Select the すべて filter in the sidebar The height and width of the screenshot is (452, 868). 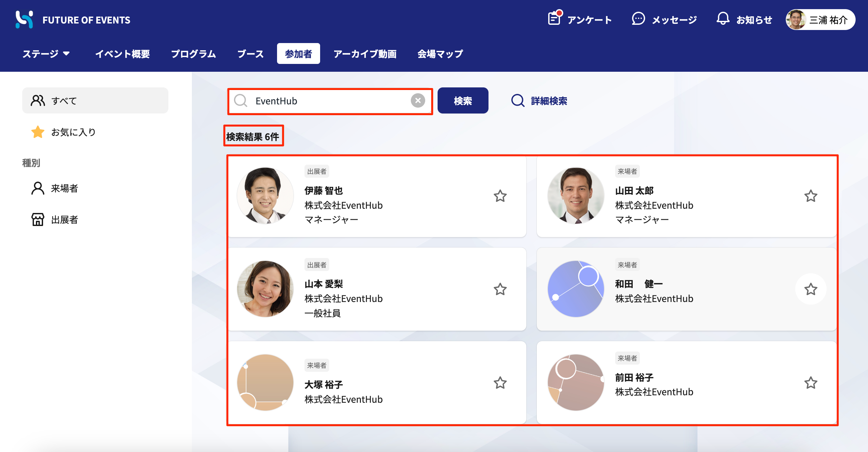pyautogui.click(x=95, y=100)
